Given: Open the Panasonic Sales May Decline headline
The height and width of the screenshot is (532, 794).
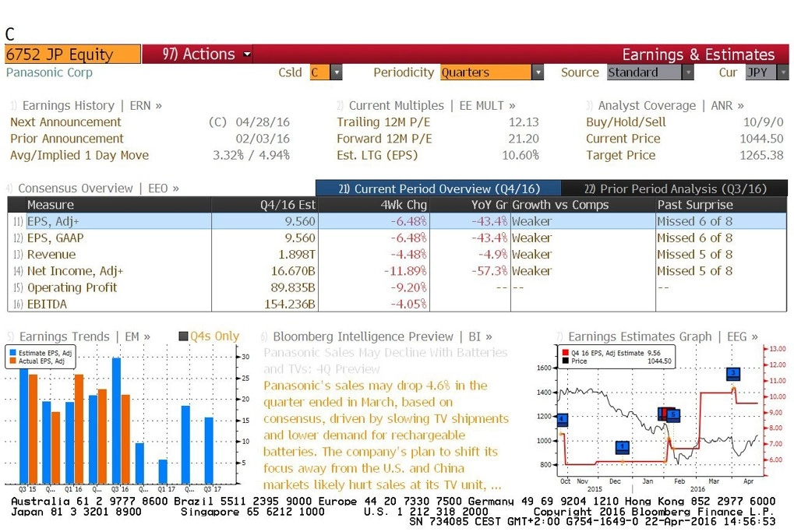Looking at the screenshot, I should [x=386, y=361].
